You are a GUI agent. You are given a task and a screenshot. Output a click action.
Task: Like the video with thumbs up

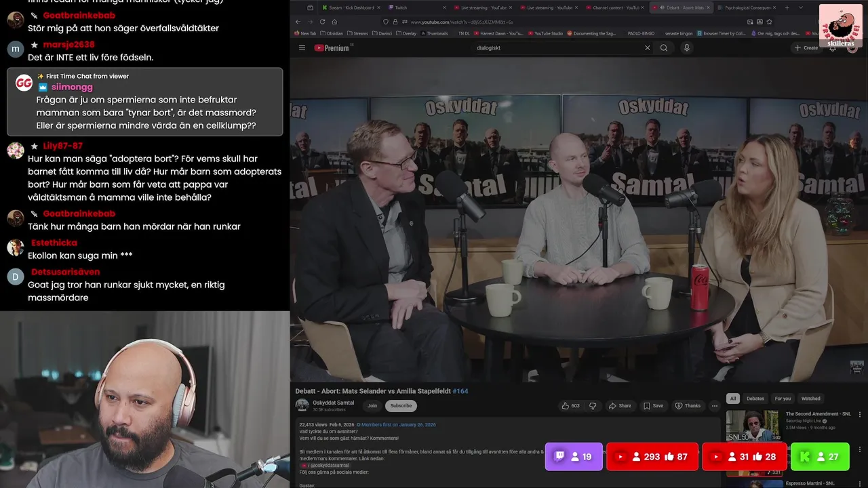coord(570,406)
